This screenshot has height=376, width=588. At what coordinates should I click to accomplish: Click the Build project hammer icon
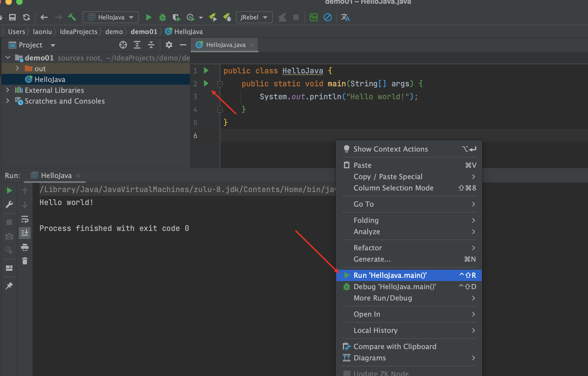coord(72,17)
